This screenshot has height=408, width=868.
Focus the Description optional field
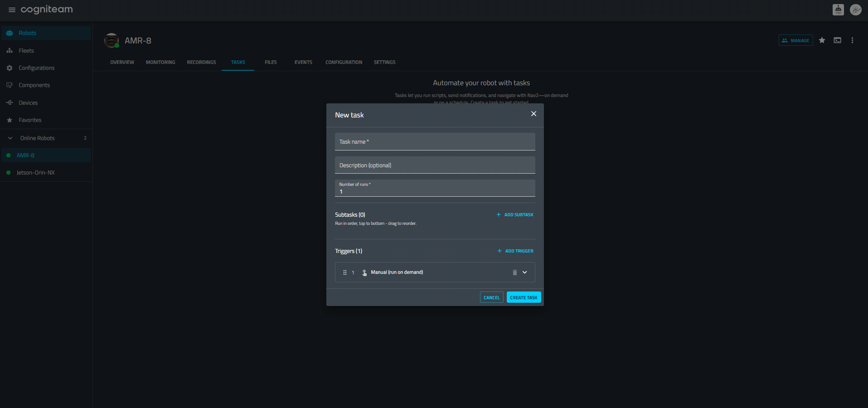(435, 165)
